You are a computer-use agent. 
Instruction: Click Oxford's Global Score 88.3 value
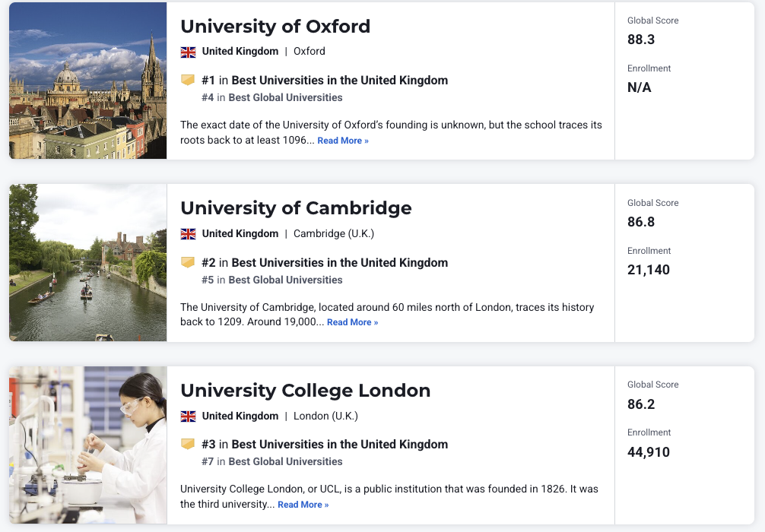[641, 40]
